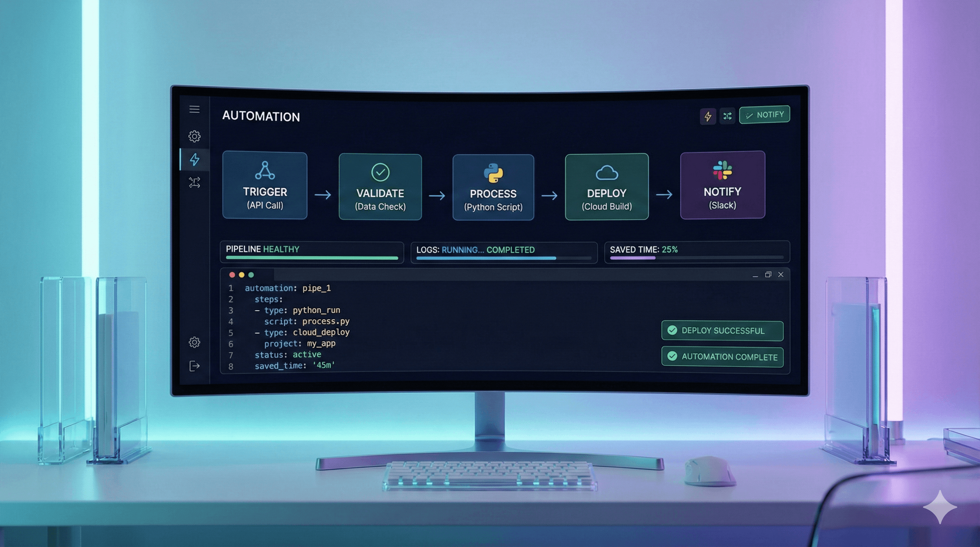The width and height of the screenshot is (980, 547).
Task: Click the TRIGGER API Call node
Action: pyautogui.click(x=265, y=186)
